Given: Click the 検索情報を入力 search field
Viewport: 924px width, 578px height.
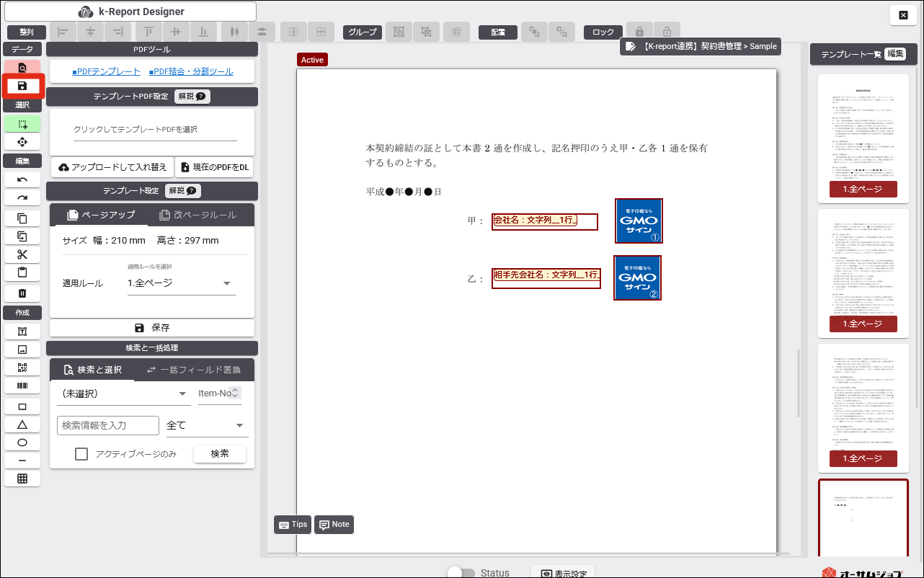Looking at the screenshot, I should [107, 425].
